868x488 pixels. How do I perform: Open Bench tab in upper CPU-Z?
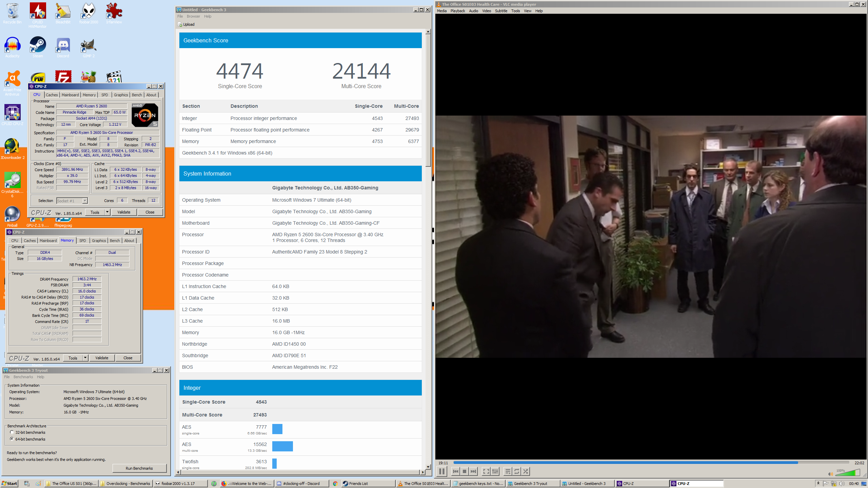(137, 95)
